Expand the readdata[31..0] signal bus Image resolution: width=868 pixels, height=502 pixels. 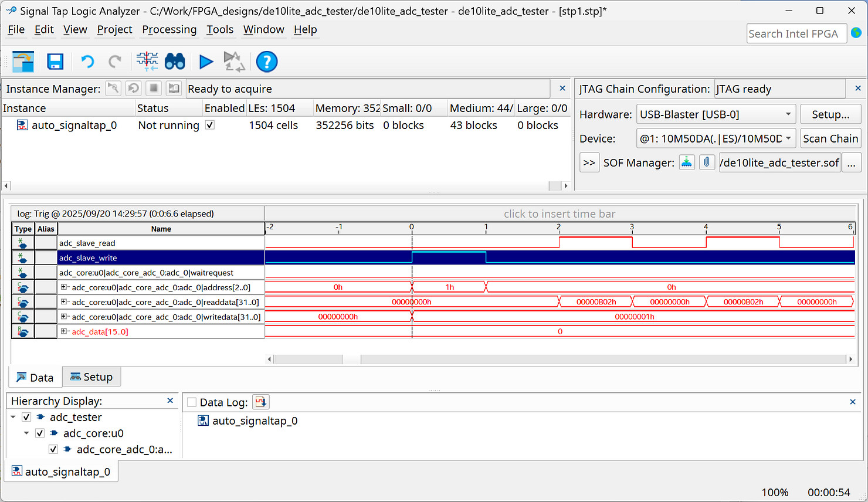tap(64, 302)
